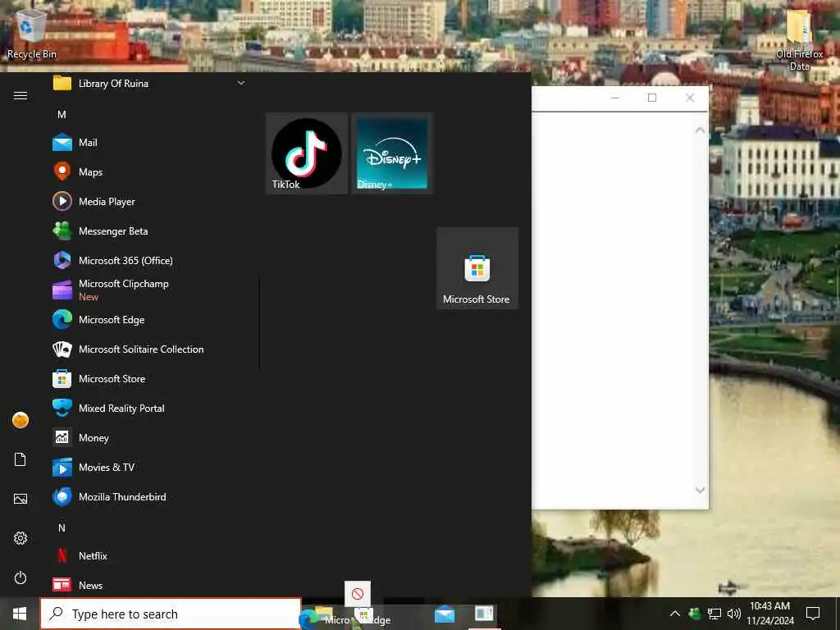Open the Recycle Bin desktop icon
Viewport: 840px width, 630px height.
point(32,33)
